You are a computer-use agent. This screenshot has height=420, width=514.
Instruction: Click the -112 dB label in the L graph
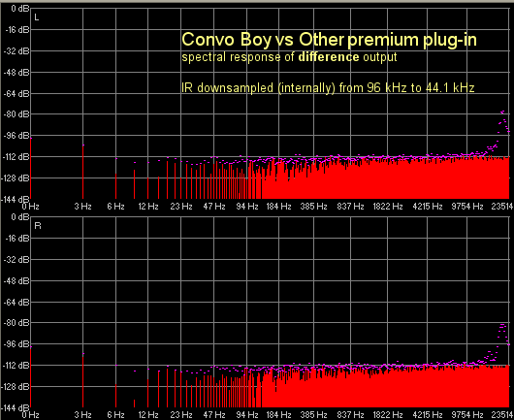click(16, 157)
